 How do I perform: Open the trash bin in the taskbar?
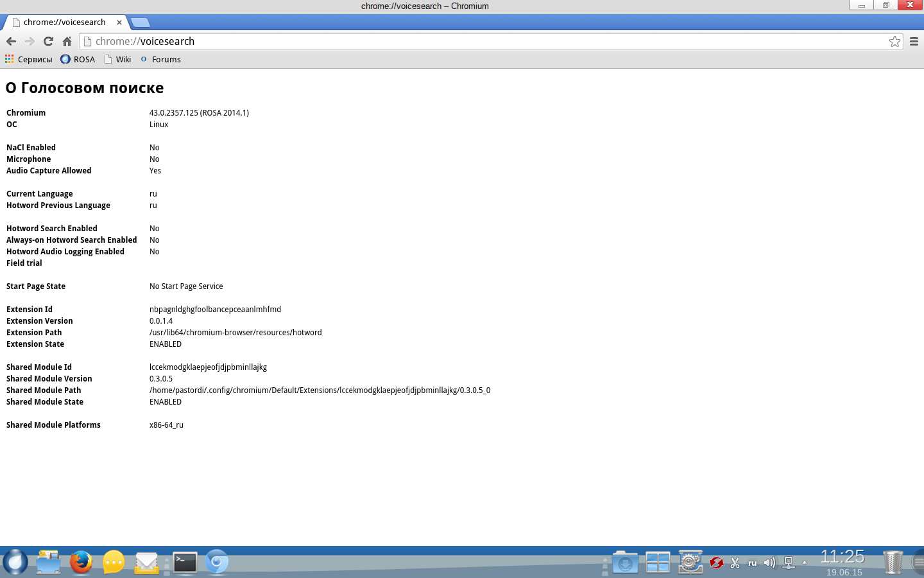(x=893, y=563)
